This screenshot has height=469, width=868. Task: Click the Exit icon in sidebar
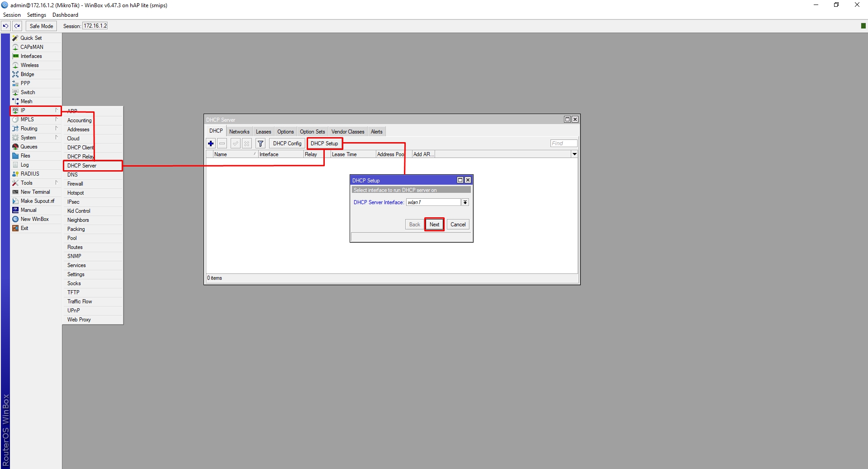tap(15, 228)
